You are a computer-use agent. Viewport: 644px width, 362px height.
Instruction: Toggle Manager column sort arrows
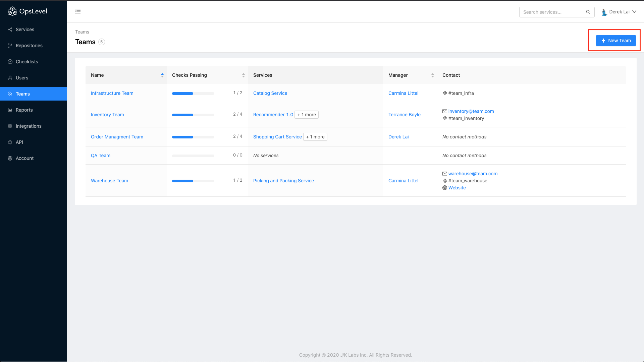tap(432, 75)
